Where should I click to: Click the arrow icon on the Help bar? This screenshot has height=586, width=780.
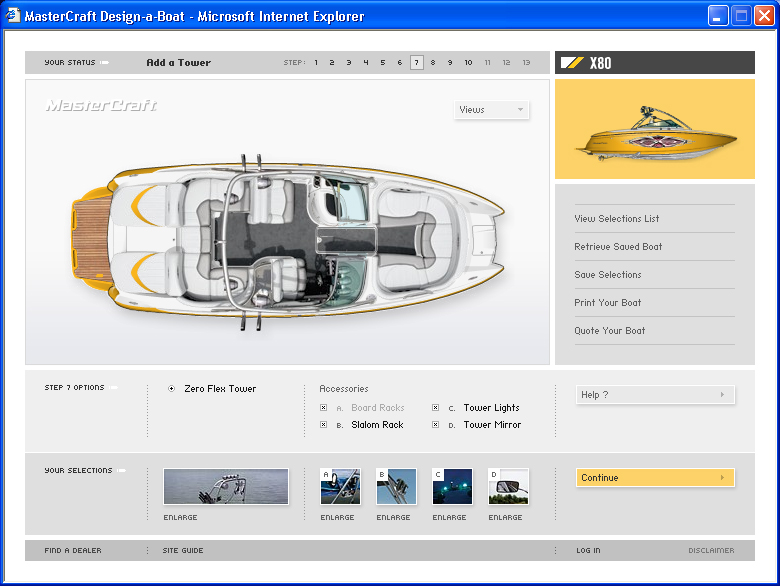722,394
